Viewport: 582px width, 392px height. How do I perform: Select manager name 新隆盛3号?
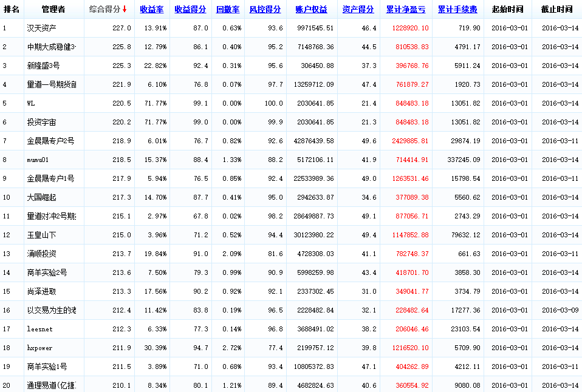[43, 66]
